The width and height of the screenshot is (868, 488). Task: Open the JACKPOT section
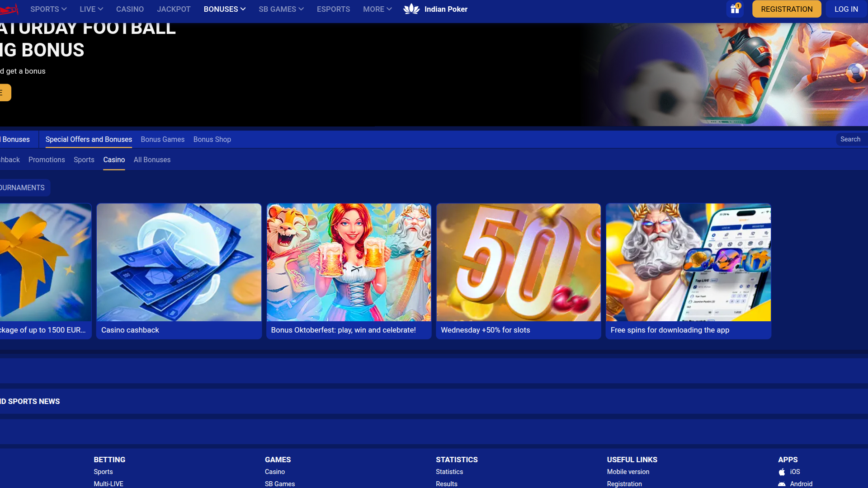174,9
